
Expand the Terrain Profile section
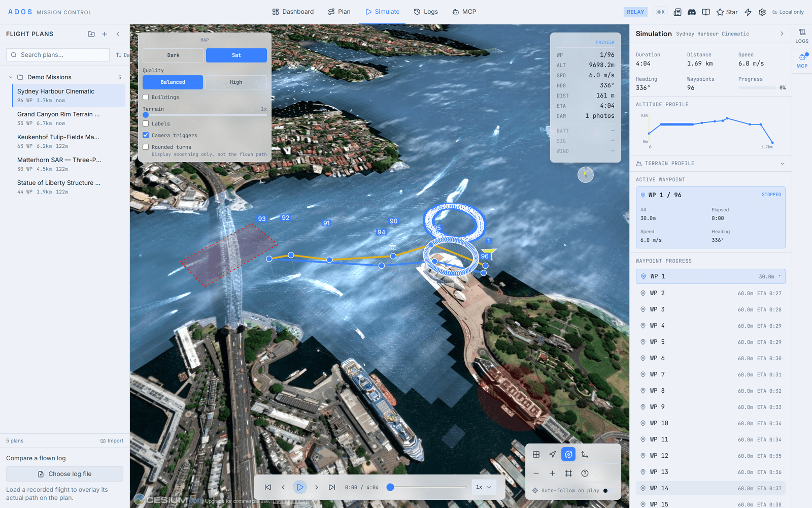tap(710, 164)
